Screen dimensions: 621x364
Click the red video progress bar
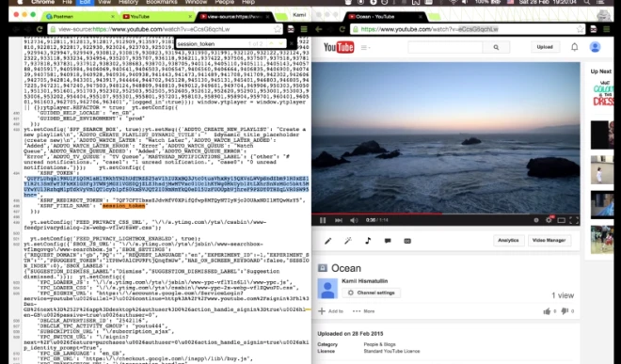pos(376,214)
